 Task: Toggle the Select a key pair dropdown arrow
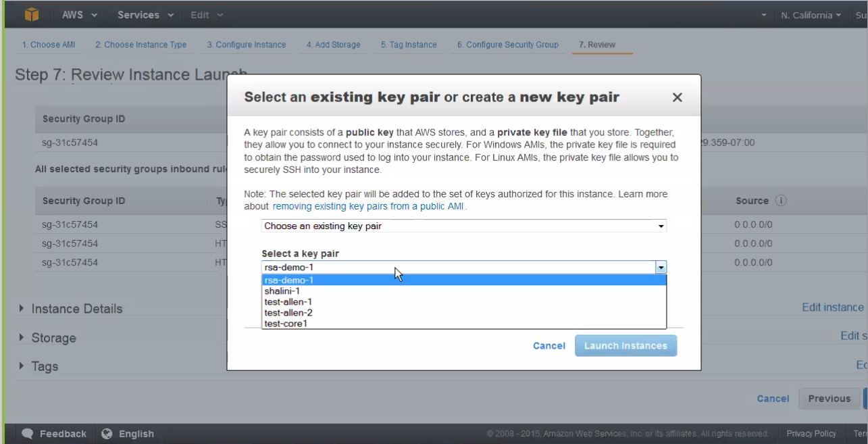point(661,268)
